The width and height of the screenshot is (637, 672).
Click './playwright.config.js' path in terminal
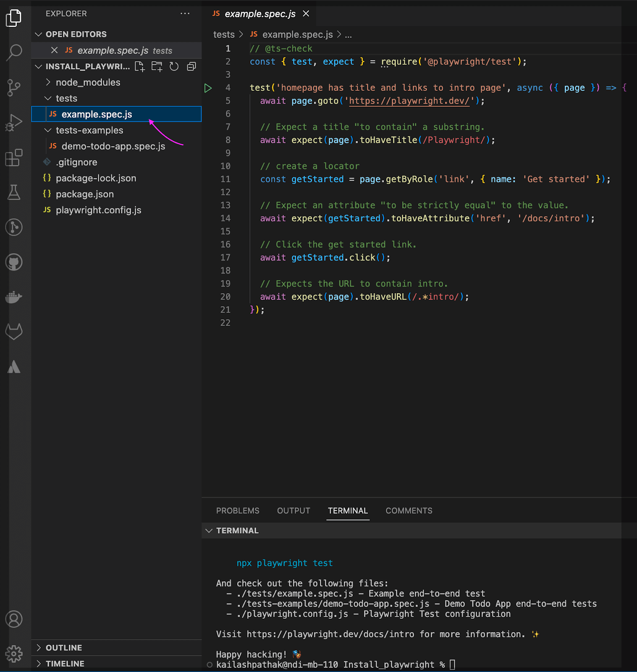click(292, 614)
